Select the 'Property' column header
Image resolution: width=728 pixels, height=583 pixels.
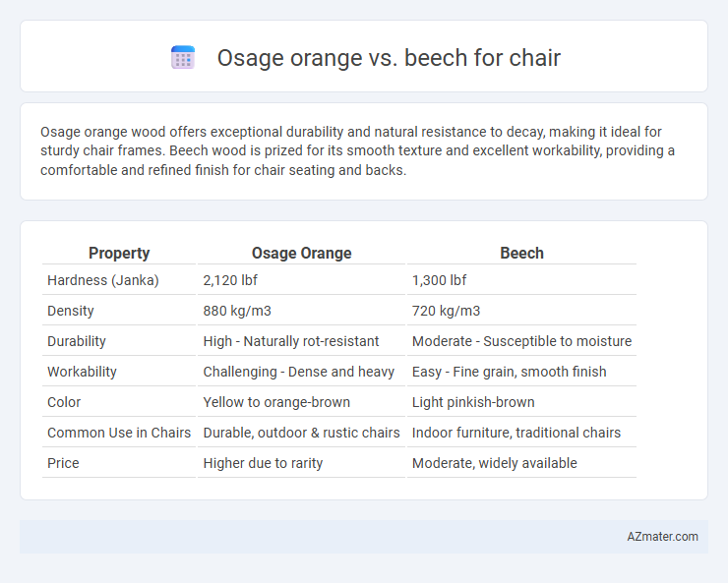[119, 253]
